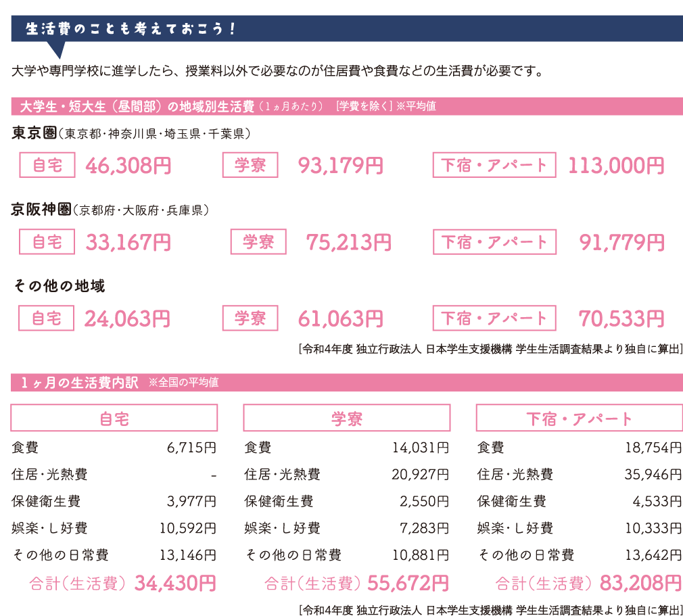The image size is (683, 616).
Task: Click the 学寮 label box under 東京圏
Action: (250, 165)
